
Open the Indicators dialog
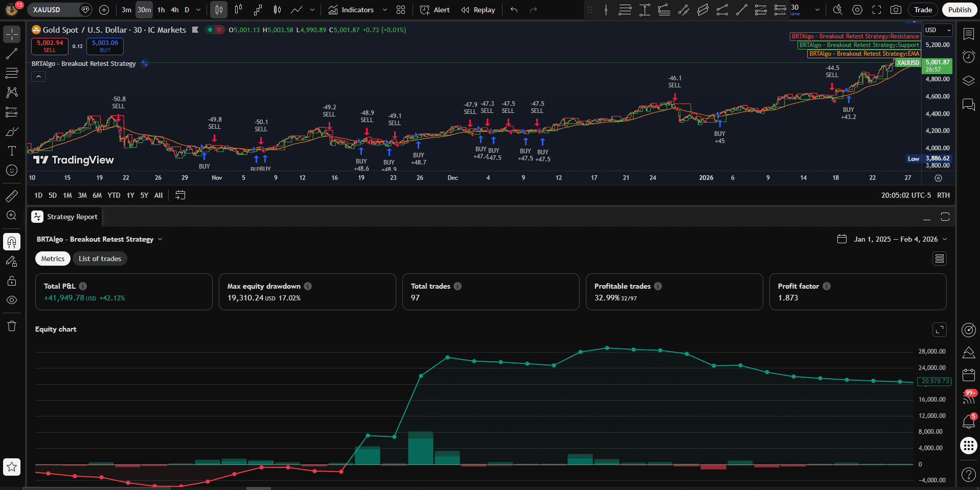[x=351, y=10]
